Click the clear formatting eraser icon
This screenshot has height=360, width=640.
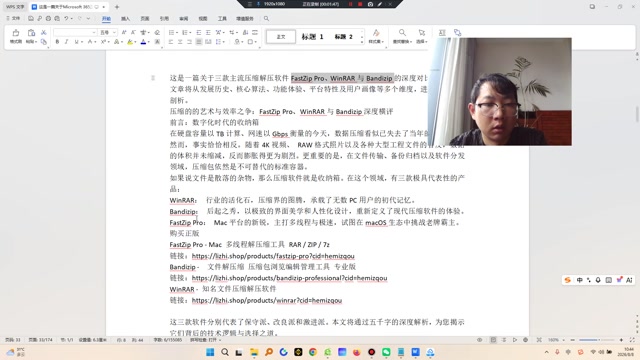[x=157, y=32]
